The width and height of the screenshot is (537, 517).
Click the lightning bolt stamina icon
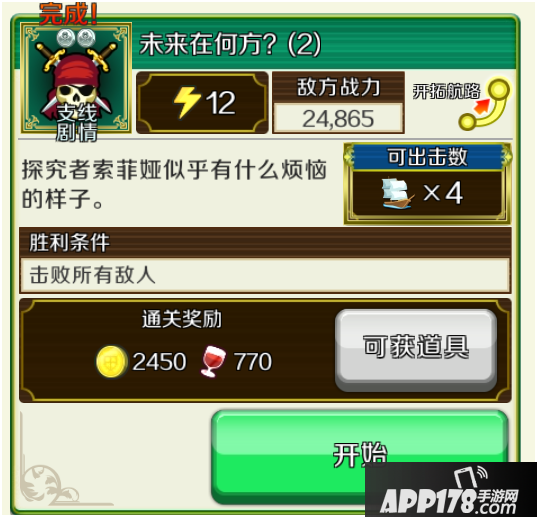coord(186,102)
